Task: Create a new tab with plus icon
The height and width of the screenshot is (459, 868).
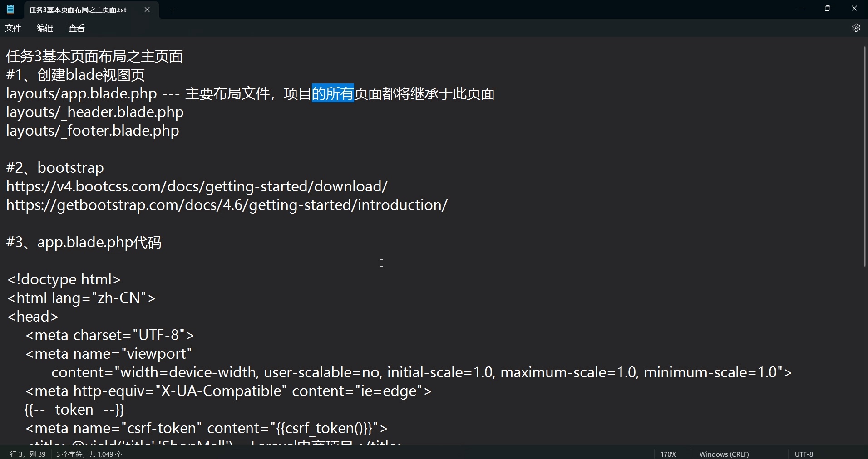Action: (x=173, y=10)
